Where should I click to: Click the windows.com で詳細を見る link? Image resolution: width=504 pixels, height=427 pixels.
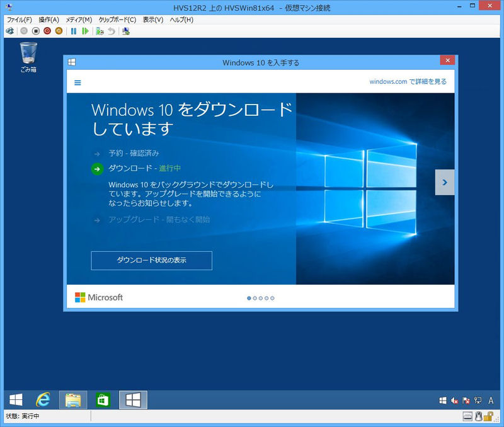408,82
